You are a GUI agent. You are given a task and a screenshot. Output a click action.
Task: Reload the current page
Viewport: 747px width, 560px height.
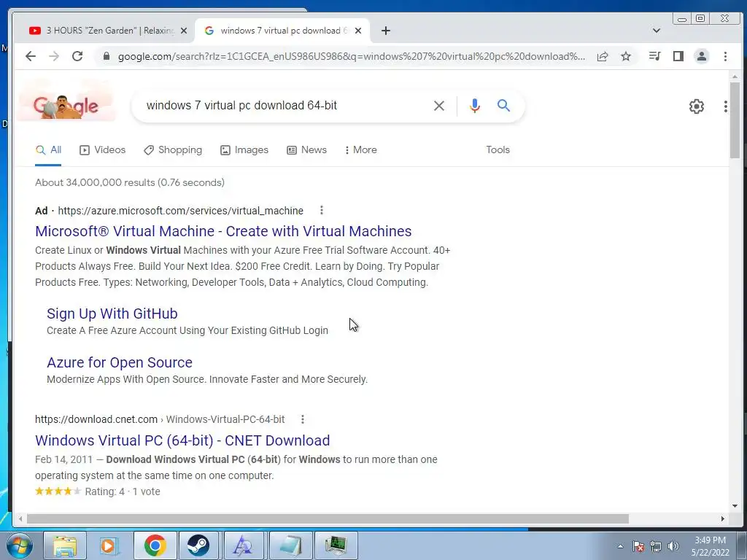(77, 56)
